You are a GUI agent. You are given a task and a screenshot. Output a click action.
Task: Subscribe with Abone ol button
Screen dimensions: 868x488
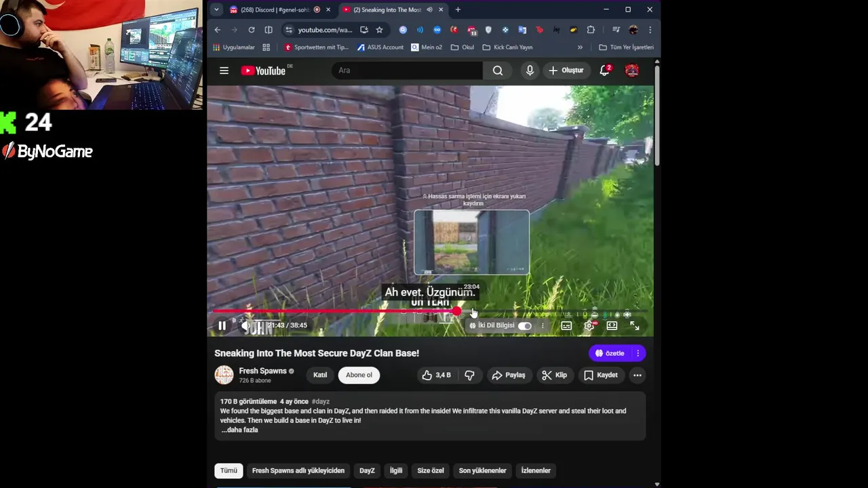click(359, 375)
